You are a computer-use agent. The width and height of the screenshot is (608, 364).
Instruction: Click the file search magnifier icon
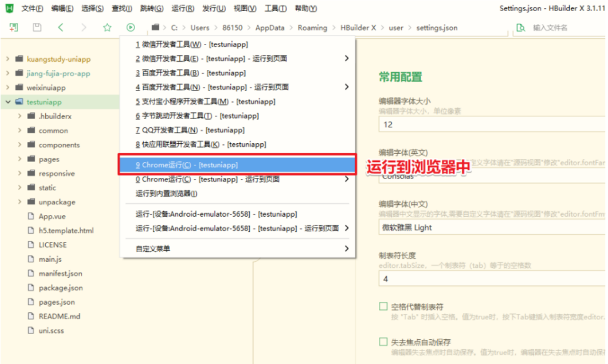520,28
